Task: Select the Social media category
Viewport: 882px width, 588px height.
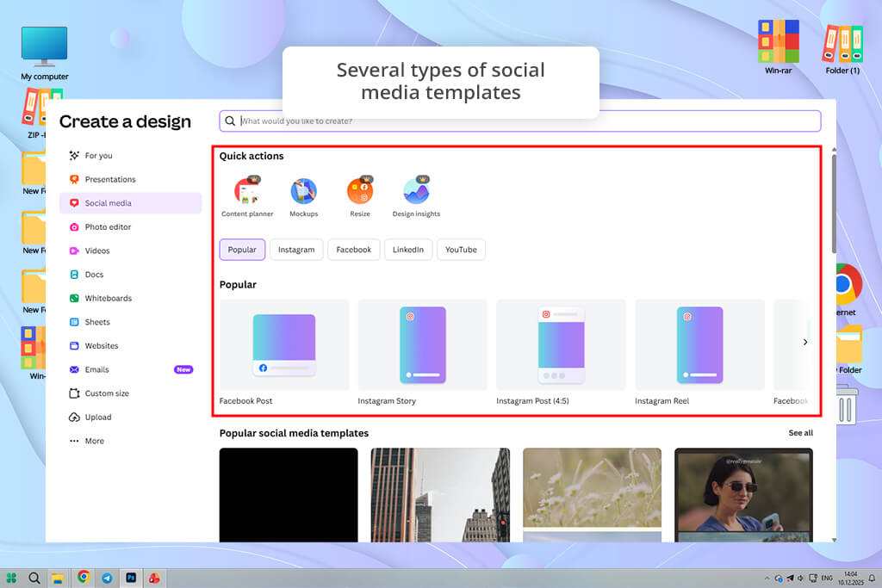Action: click(x=131, y=203)
